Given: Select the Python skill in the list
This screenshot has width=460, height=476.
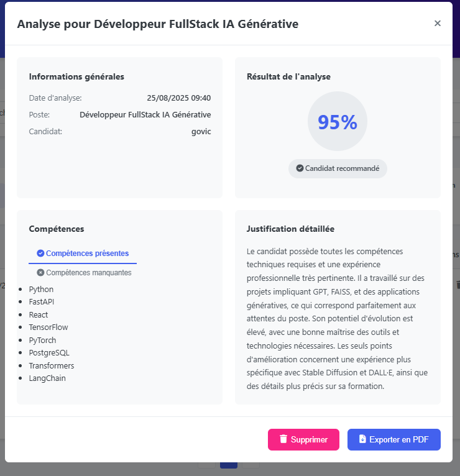Looking at the screenshot, I should pos(41,290).
